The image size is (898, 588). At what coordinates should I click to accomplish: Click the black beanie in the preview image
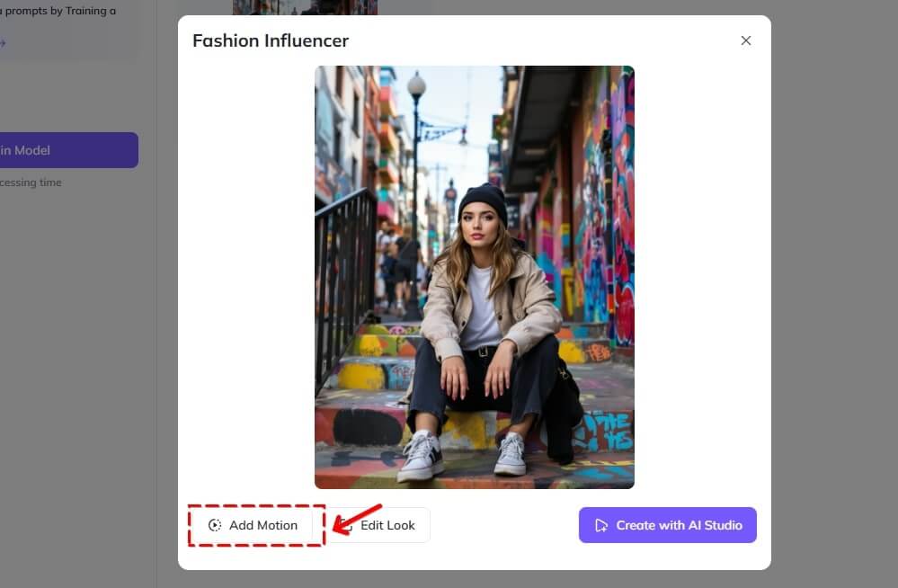(483, 199)
